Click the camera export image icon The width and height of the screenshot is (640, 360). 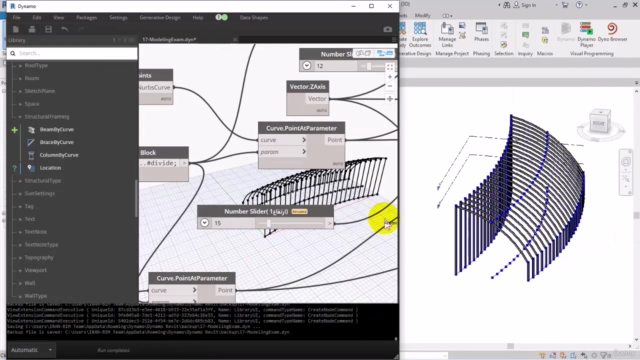coord(387,29)
